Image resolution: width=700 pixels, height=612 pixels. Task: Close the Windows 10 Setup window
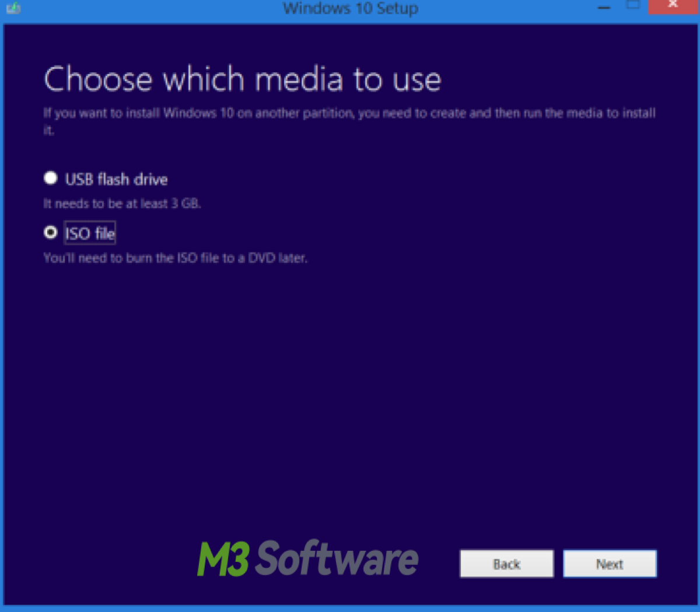coord(673,6)
